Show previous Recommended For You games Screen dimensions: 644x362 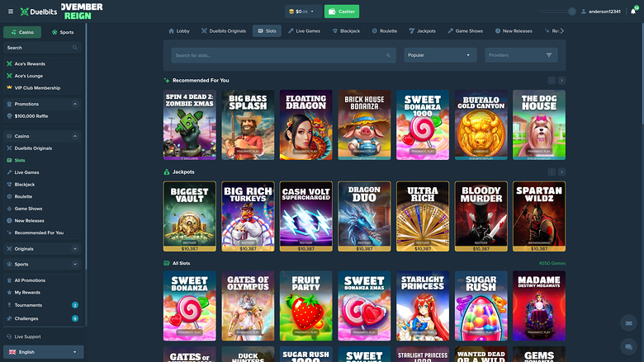click(x=552, y=80)
